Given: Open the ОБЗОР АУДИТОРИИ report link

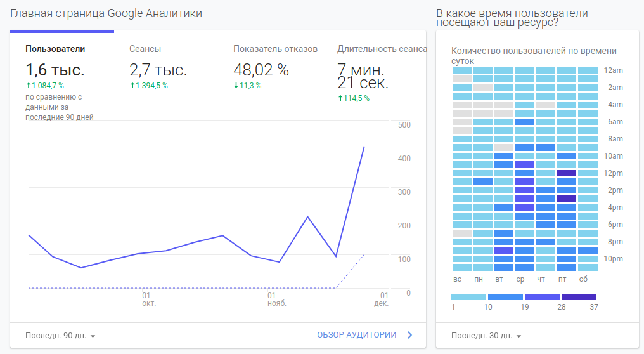Looking at the screenshot, I should (x=356, y=335).
